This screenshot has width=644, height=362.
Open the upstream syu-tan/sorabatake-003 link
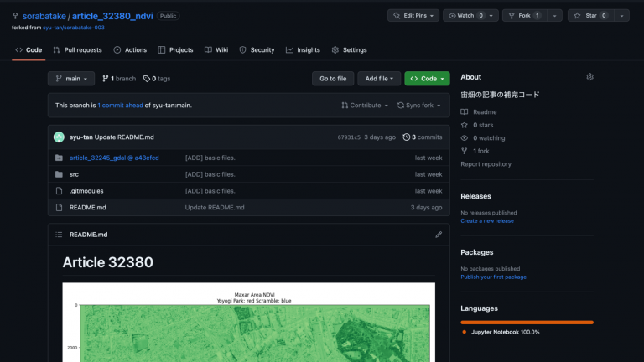(x=74, y=28)
